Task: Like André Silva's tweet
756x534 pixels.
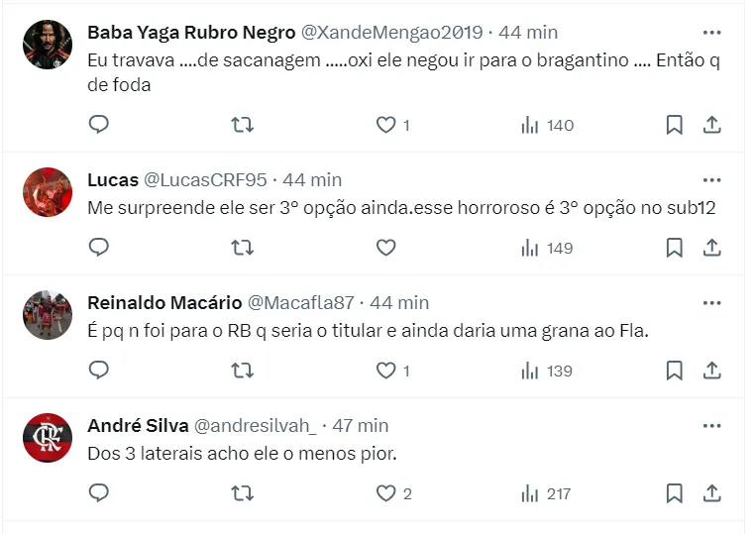Action: pyautogui.click(x=386, y=493)
